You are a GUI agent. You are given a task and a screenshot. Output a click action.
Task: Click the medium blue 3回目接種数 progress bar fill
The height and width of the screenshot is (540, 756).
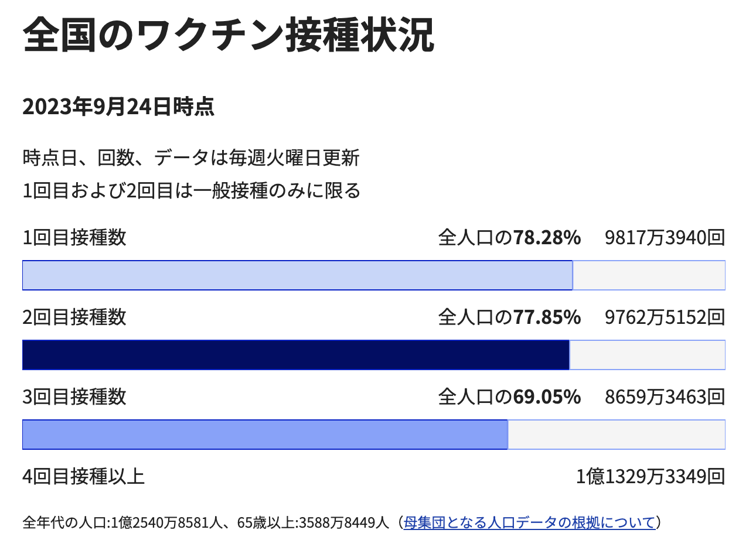[x=264, y=435]
